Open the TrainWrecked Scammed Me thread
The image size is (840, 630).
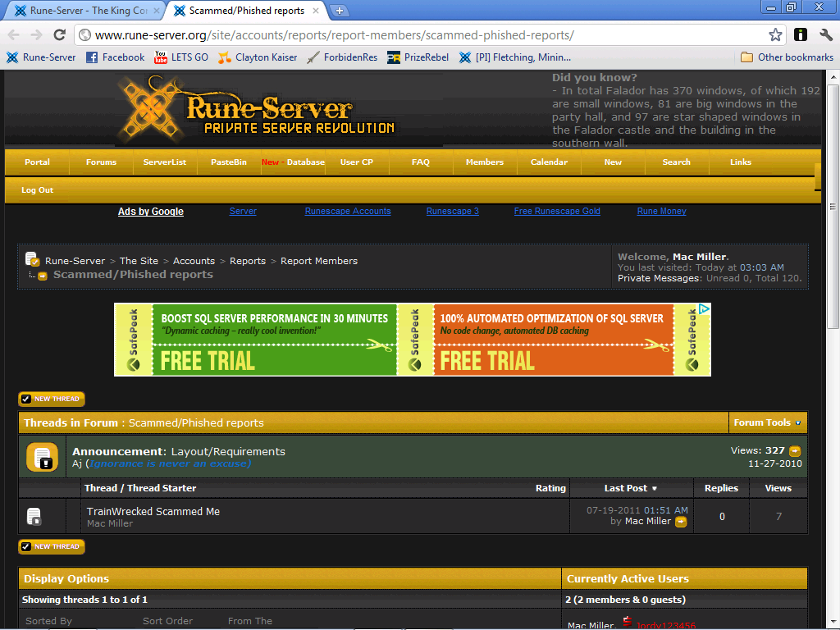pos(153,512)
